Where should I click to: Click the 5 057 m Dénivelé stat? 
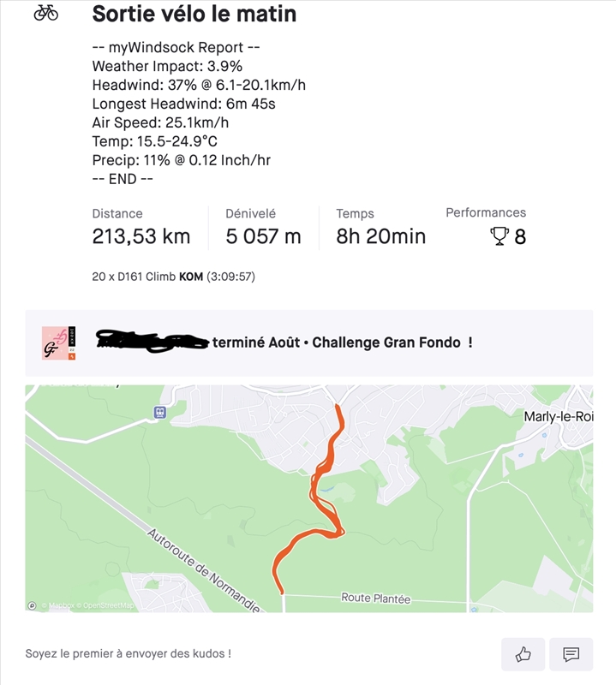pos(263,236)
